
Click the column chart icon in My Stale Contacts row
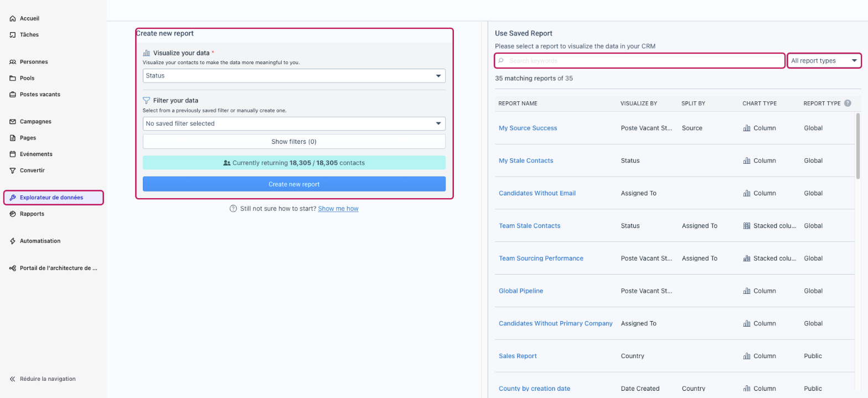tap(747, 161)
